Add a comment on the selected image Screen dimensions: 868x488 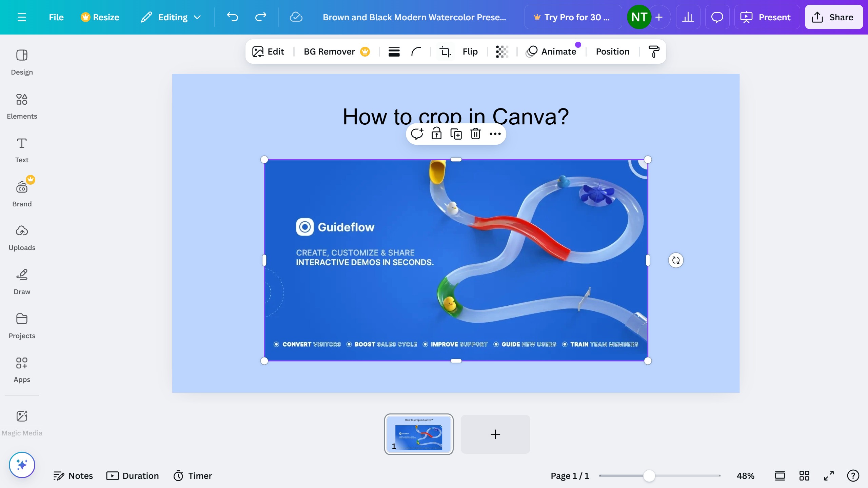[x=417, y=134]
